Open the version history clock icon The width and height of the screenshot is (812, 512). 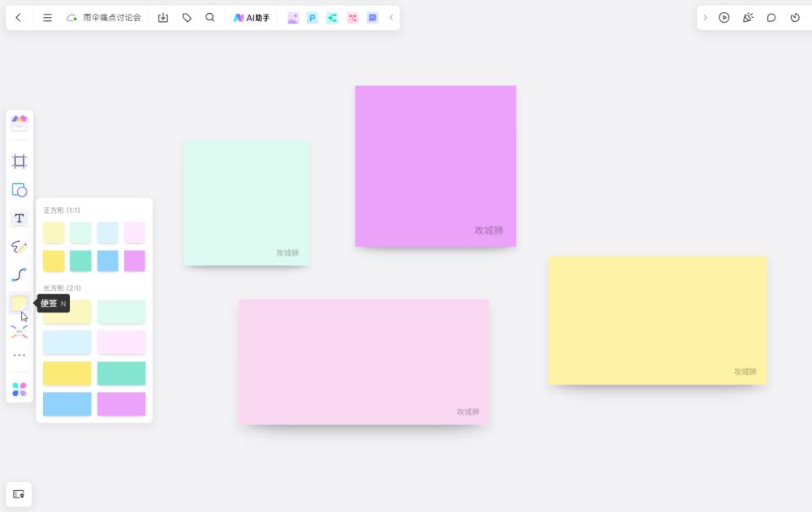pos(795,18)
